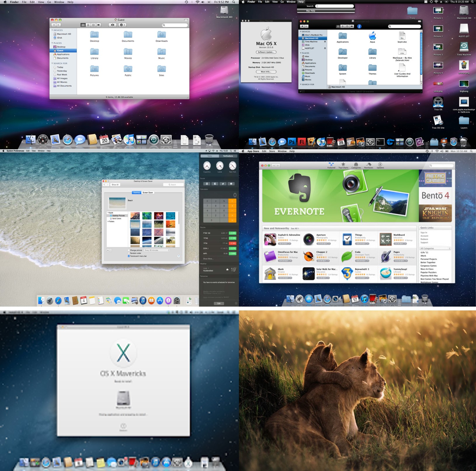
Task: Open the System Preferences menu
Action: click(15, 151)
